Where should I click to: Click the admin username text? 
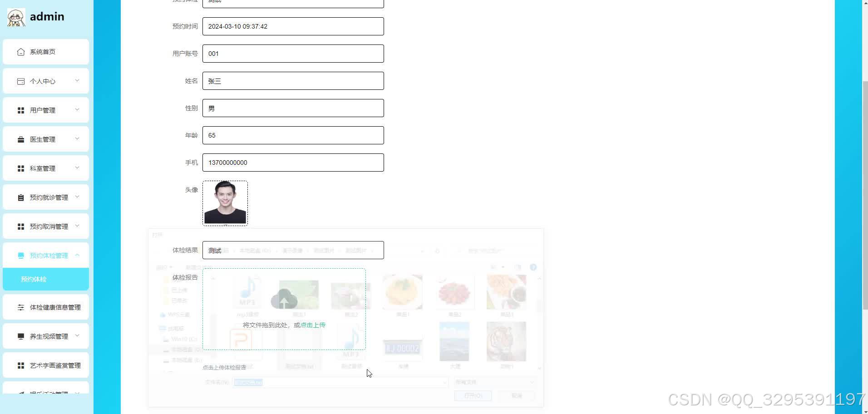pyautogui.click(x=47, y=17)
